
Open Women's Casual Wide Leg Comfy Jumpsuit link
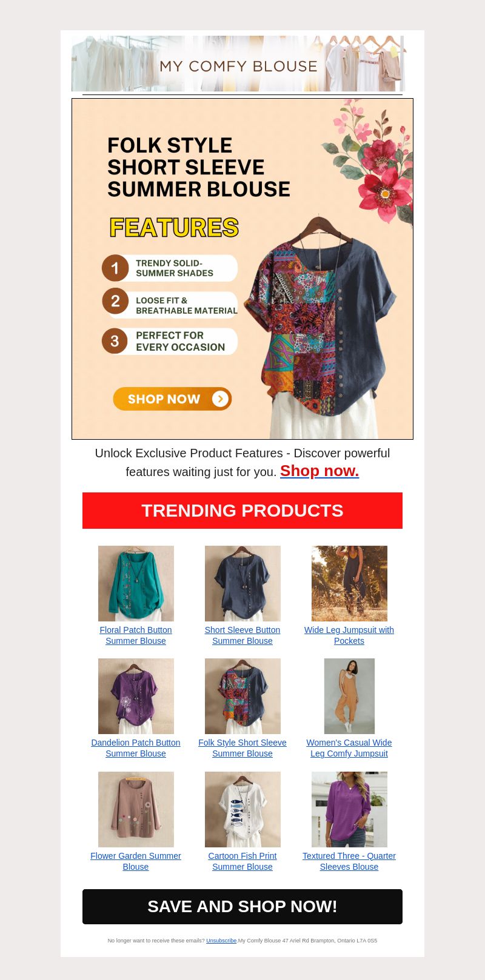349,748
